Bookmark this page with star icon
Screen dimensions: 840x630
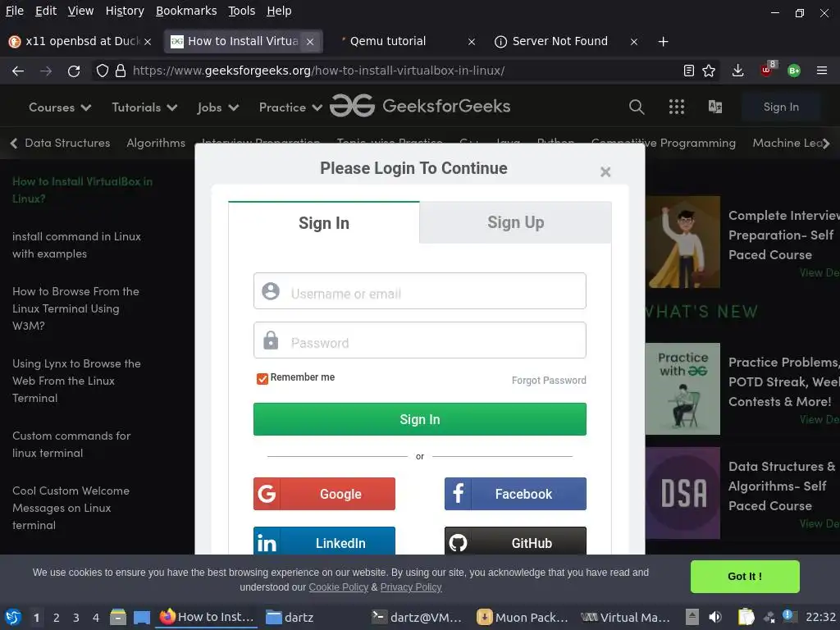tap(709, 71)
